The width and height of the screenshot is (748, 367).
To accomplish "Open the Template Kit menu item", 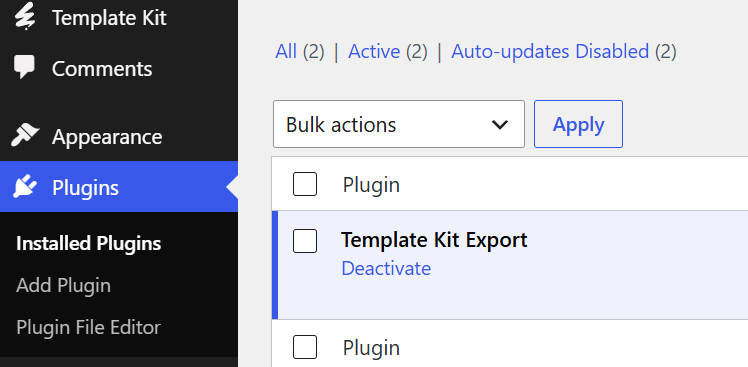I will [109, 18].
